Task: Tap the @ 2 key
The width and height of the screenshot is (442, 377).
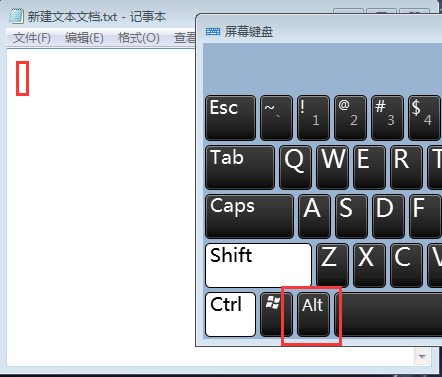Action: point(350,118)
